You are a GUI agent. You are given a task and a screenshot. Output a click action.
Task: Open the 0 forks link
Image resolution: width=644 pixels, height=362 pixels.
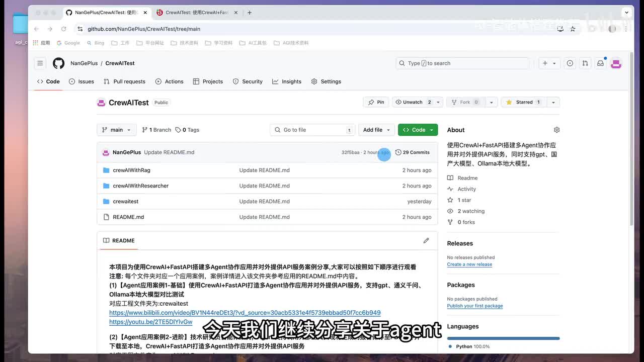pos(461,222)
